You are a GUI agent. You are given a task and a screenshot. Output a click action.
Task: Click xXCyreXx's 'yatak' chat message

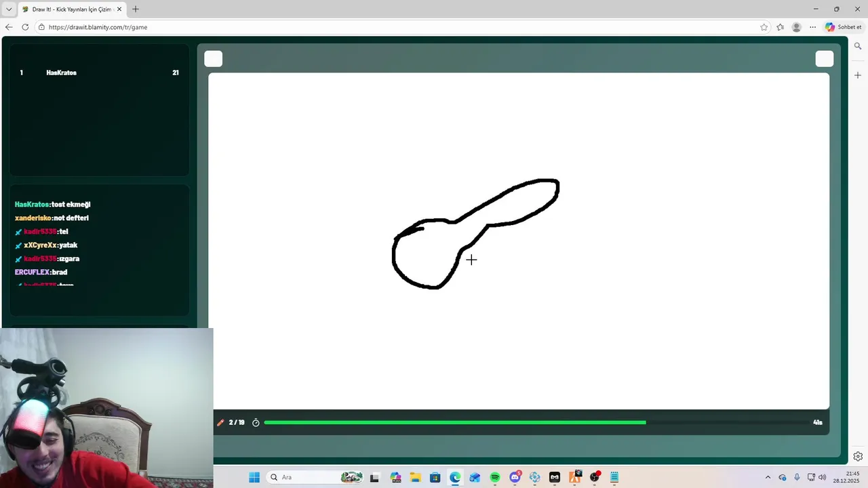[x=68, y=245]
